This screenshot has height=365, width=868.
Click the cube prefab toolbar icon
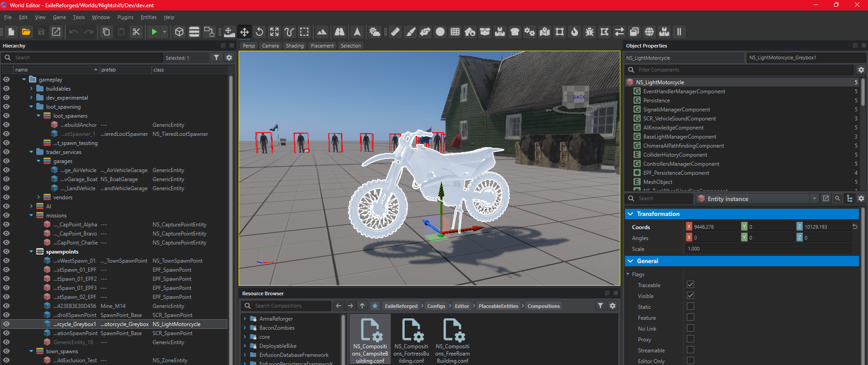point(179,32)
